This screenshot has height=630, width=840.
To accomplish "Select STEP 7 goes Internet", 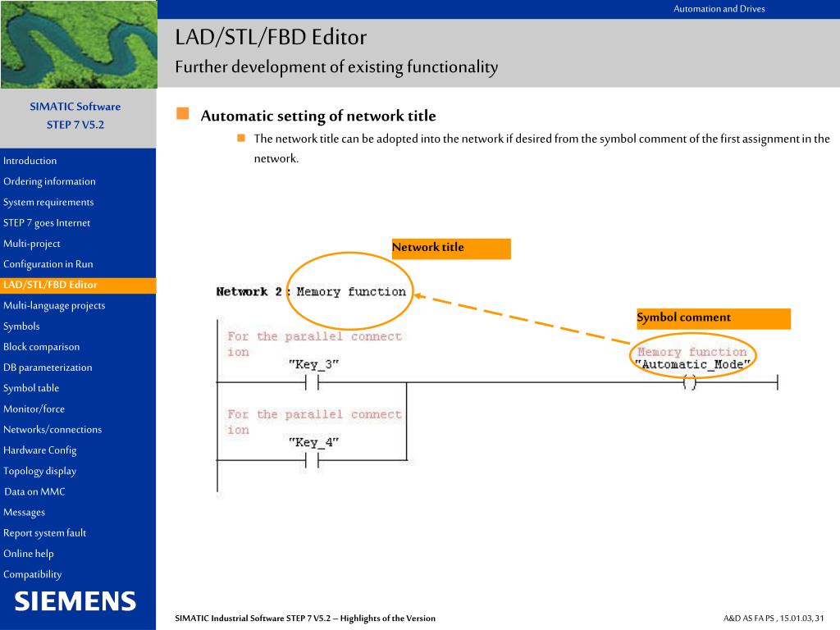I will pyautogui.click(x=47, y=223).
